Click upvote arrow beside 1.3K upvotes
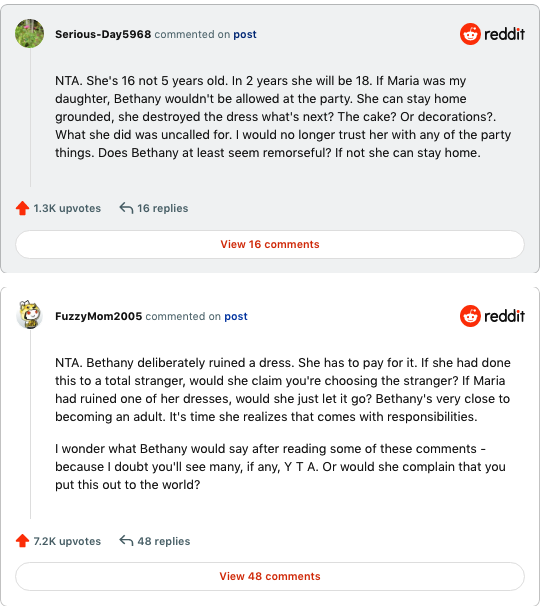Viewport: 542px width, 612px height. click(x=23, y=208)
